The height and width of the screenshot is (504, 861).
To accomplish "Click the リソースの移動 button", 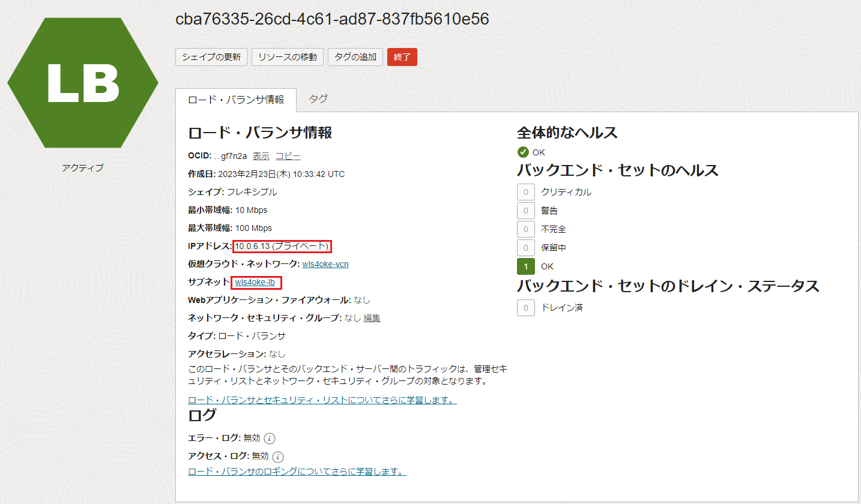I will point(288,57).
